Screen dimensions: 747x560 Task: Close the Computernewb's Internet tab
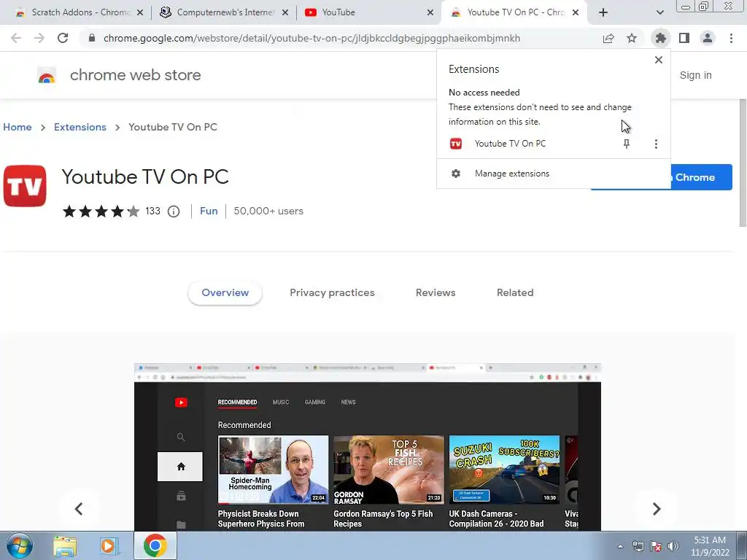285,12
